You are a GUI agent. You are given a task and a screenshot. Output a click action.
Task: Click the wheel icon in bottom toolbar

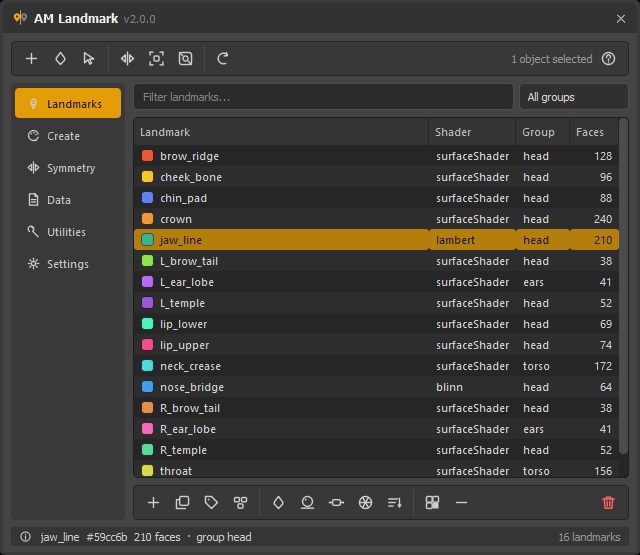tap(365, 502)
